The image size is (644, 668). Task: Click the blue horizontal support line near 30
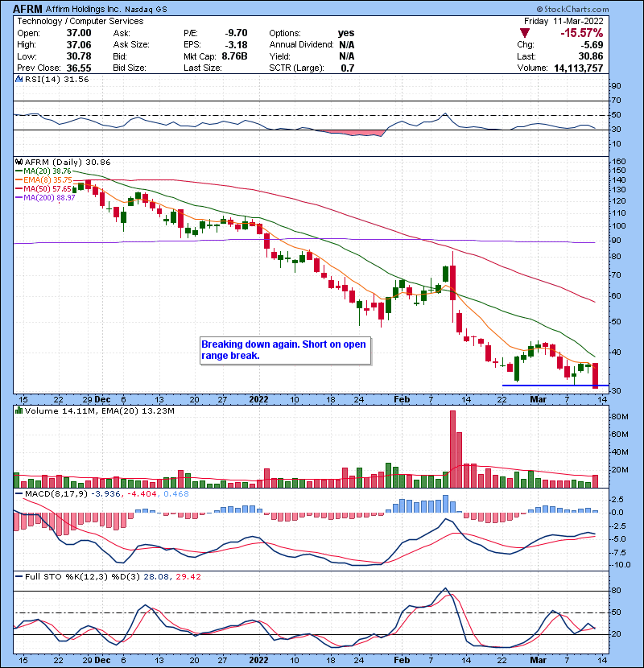click(555, 386)
